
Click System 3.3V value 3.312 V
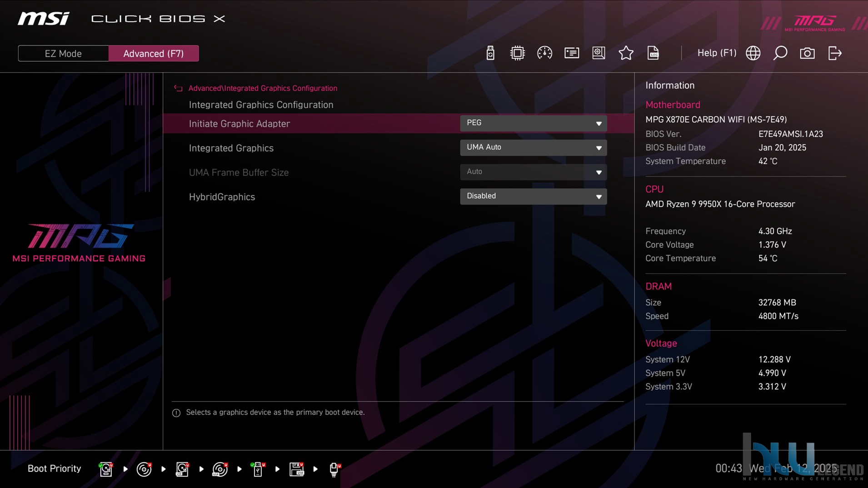click(772, 387)
